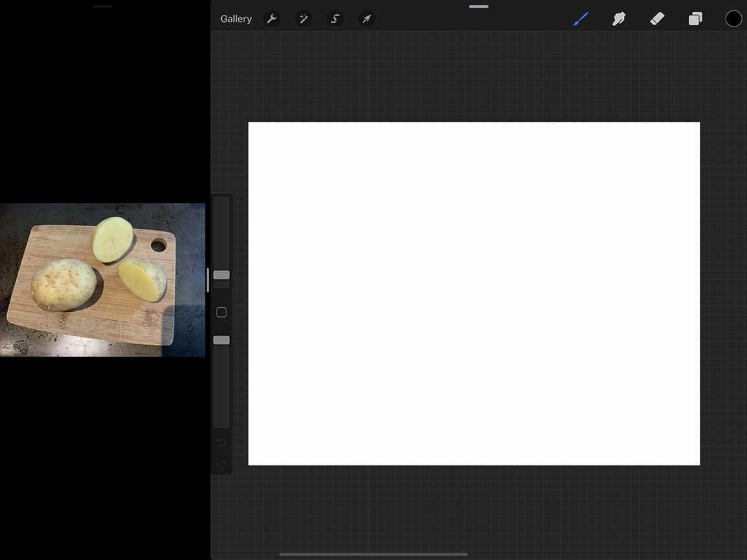Tap the potato reference photo
The height and width of the screenshot is (560, 747).
(102, 279)
